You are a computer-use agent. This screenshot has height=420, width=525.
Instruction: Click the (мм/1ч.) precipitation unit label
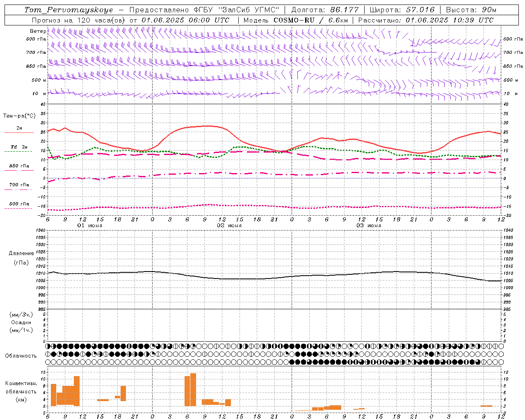(x=21, y=330)
